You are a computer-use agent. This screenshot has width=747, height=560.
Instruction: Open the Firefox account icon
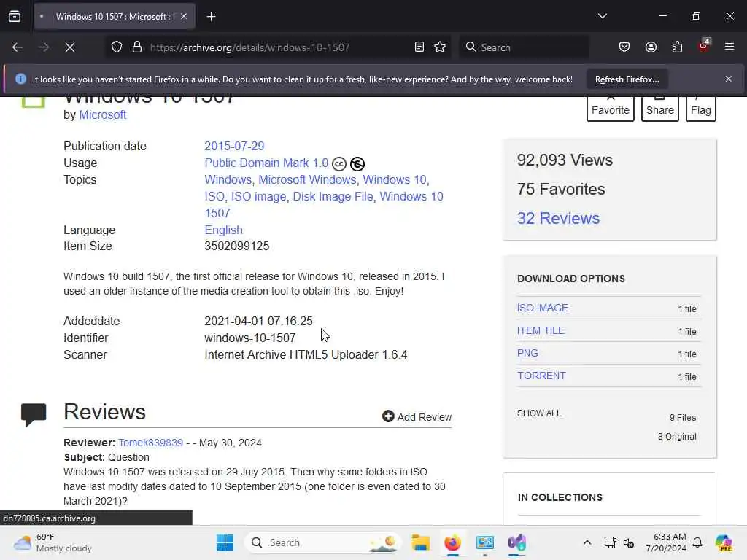pyautogui.click(x=651, y=47)
